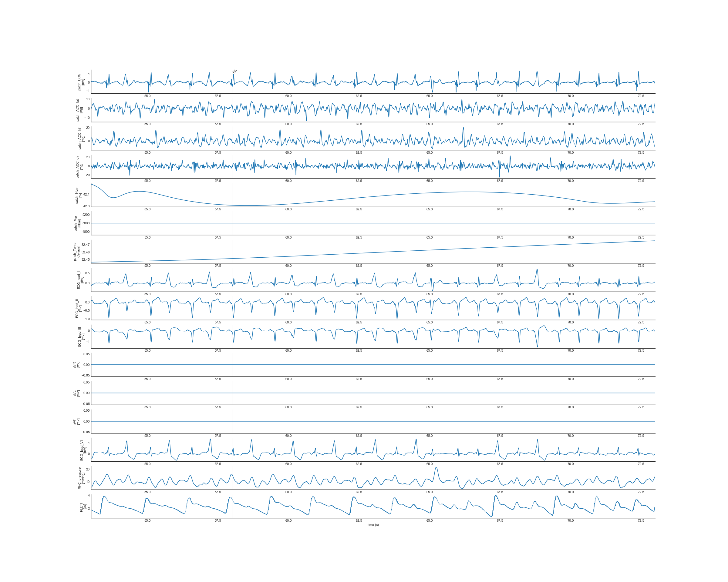The image size is (728, 582).
Task: Click the 'time (s)' x-axis title
Action: [373, 525]
